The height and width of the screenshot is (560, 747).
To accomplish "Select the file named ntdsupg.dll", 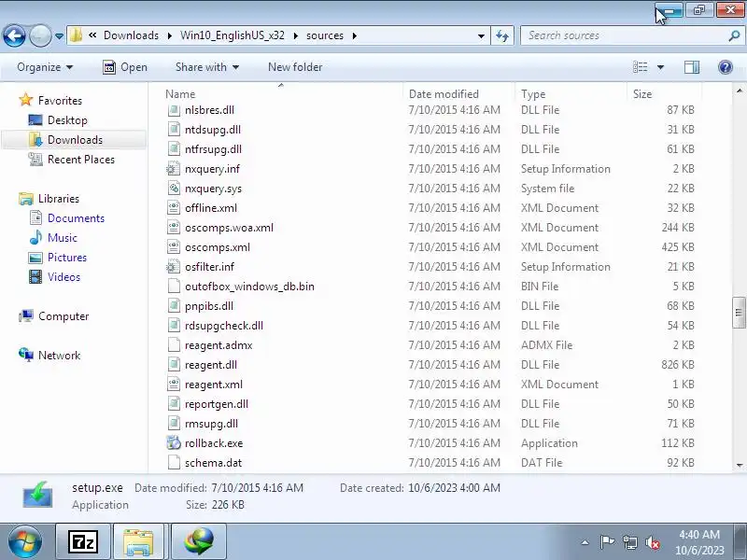I will pos(213,130).
